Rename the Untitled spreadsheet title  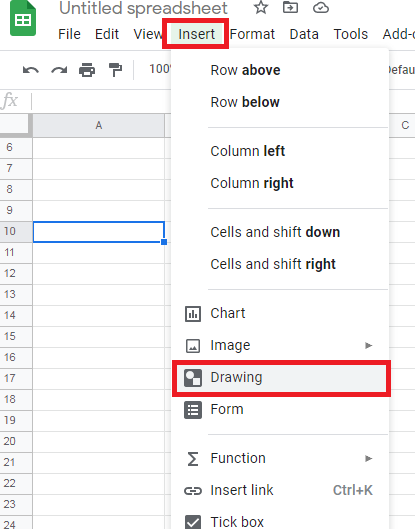[143, 8]
